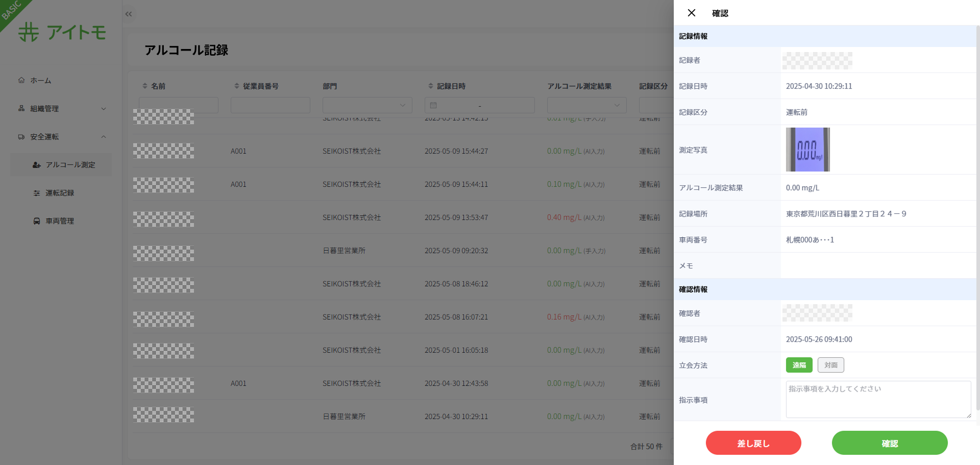Select 遠隔 as the attendance method
The image size is (980, 465).
coord(799,365)
